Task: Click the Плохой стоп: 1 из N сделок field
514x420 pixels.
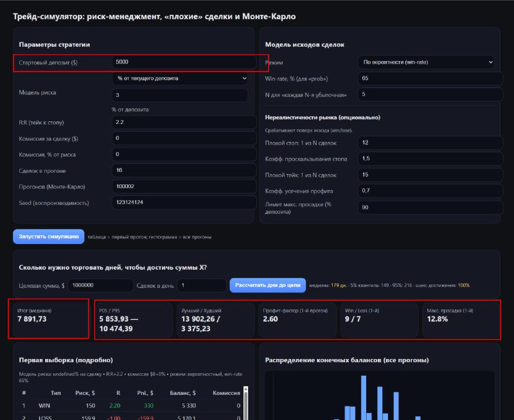Action: tap(430, 142)
